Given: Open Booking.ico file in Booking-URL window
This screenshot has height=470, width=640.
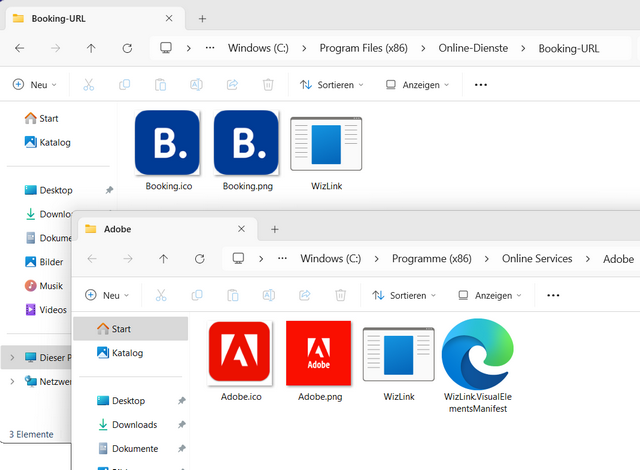Looking at the screenshot, I should click(167, 150).
